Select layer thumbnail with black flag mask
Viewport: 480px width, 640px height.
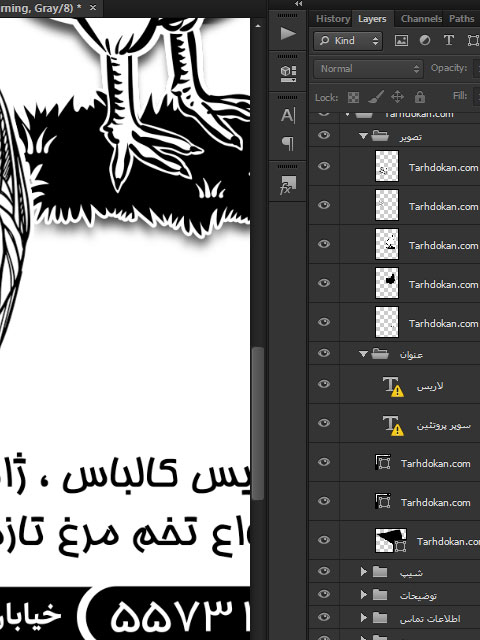[x=391, y=540]
